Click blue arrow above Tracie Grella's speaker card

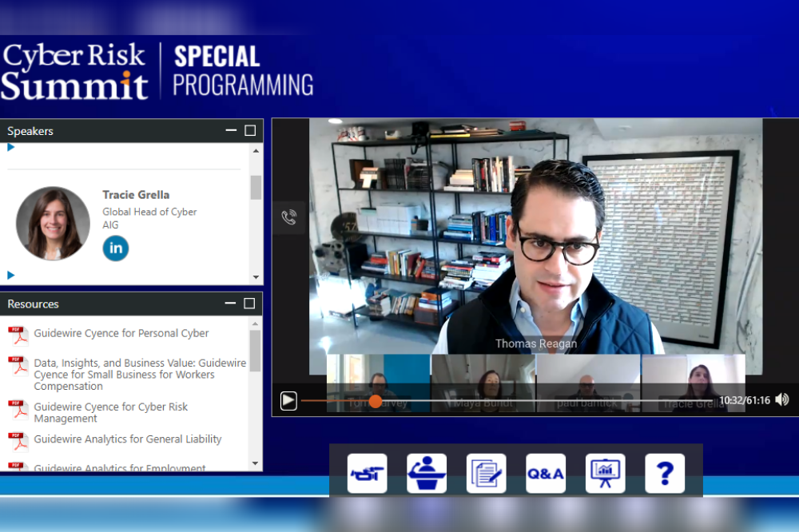(x=10, y=148)
